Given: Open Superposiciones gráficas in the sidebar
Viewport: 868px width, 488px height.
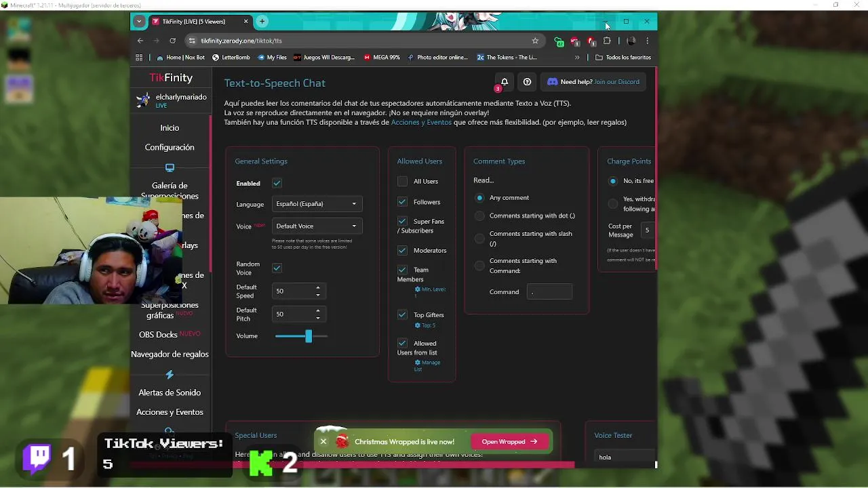Looking at the screenshot, I should pos(170,310).
